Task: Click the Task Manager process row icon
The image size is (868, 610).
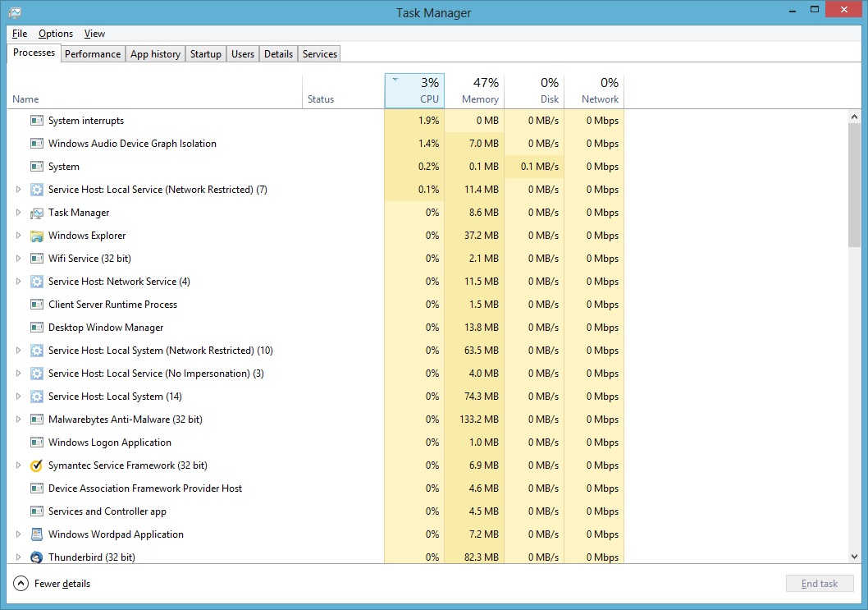Action: (37, 213)
